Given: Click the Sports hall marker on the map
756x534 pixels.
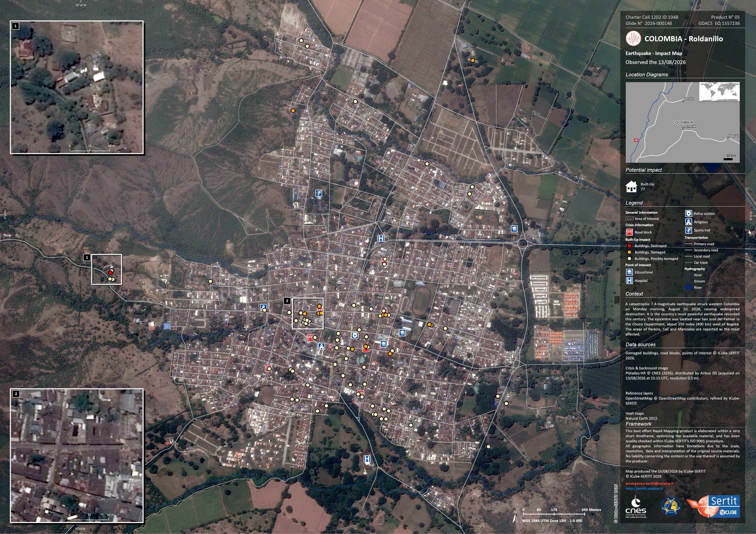Looking at the screenshot, I should 318,193.
